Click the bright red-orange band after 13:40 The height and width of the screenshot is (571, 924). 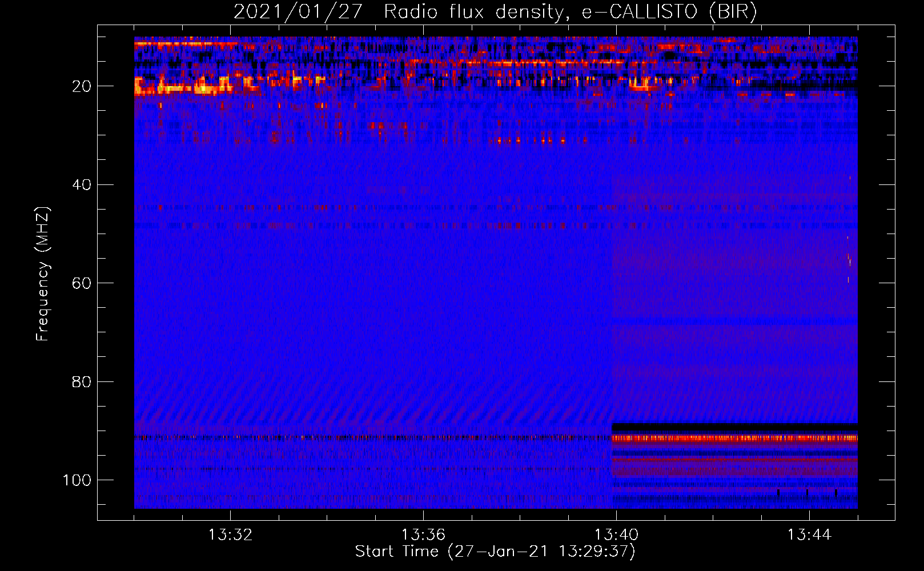[x=734, y=438]
